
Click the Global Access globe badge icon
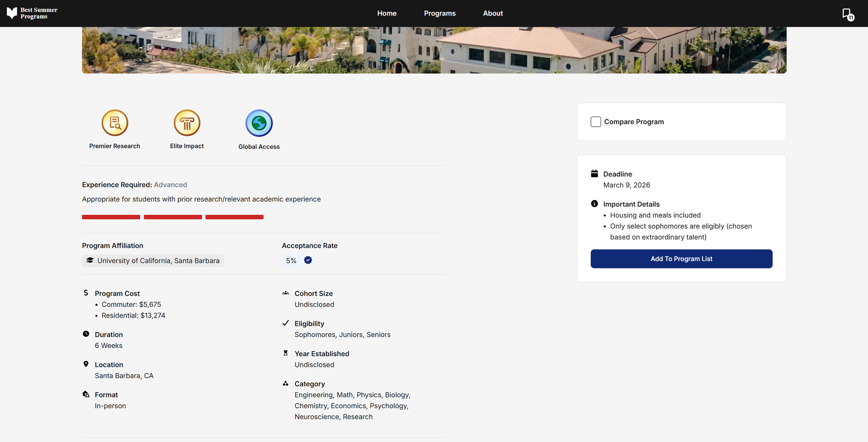259,123
